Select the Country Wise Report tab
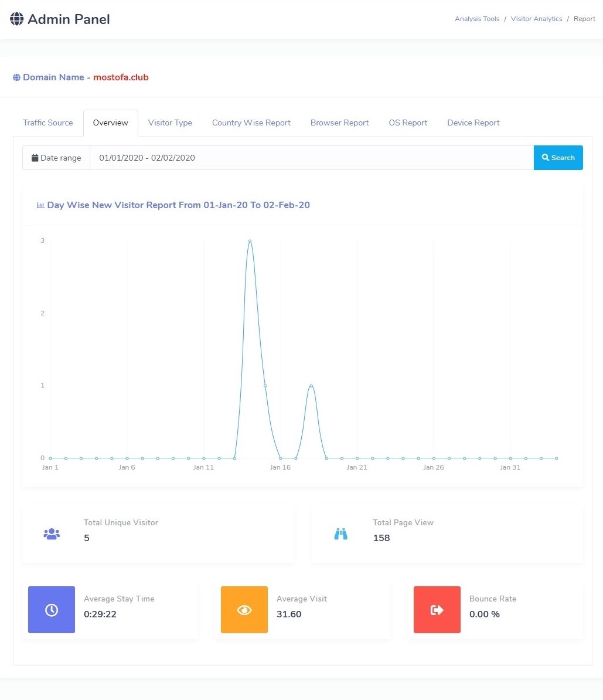This screenshot has width=603, height=700. pos(251,123)
